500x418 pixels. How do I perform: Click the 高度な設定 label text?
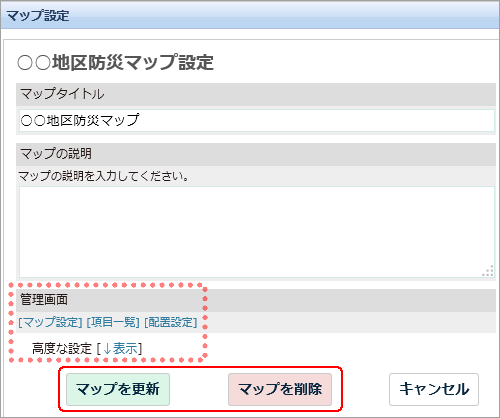click(x=62, y=349)
